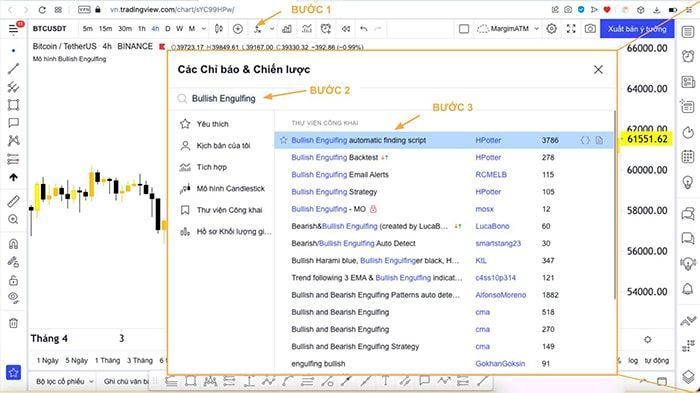Open chart settings gear in top toolbar
Image resolution: width=700 pixels, height=393 pixels.
click(x=552, y=29)
